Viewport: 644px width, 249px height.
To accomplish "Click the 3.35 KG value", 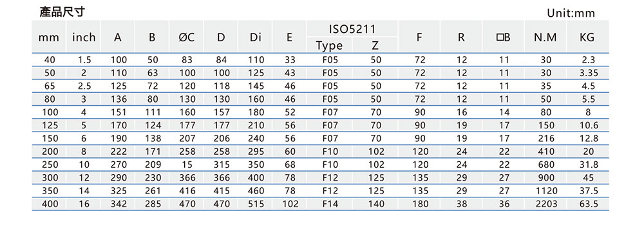I will pyautogui.click(x=588, y=74).
